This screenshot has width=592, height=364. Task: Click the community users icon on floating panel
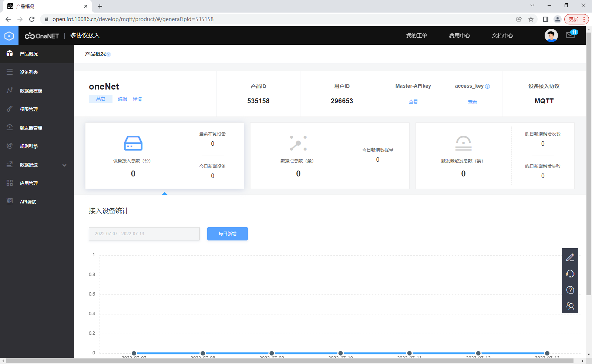[x=570, y=306]
